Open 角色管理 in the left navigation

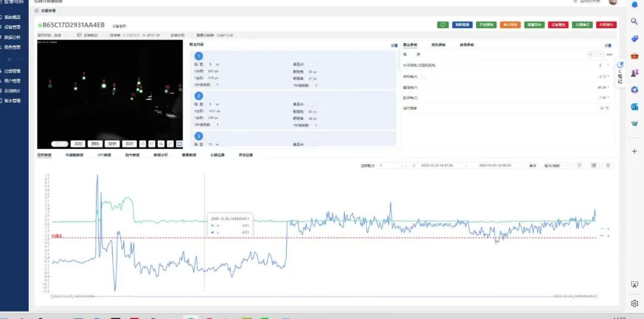(13, 47)
